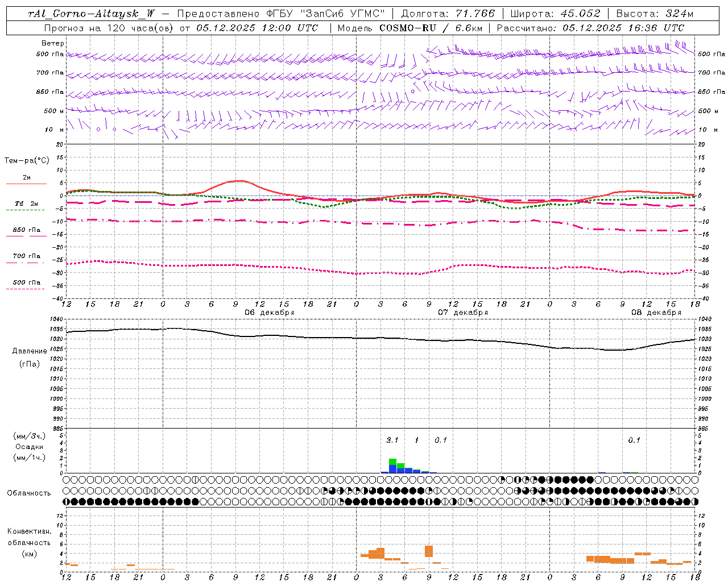Click the Td 2м legend entry
The image size is (728, 582).
pos(27,203)
